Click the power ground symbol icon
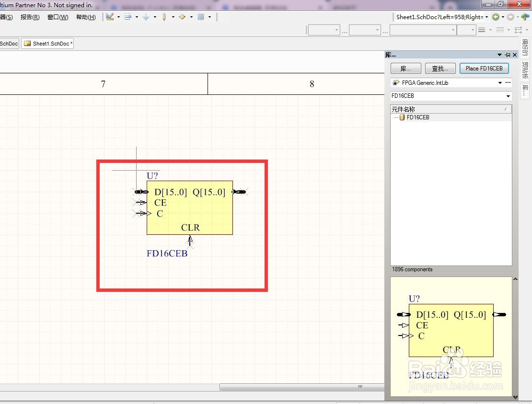Image resolution: width=532 pixels, height=404 pixels. pyautogui.click(x=146, y=17)
